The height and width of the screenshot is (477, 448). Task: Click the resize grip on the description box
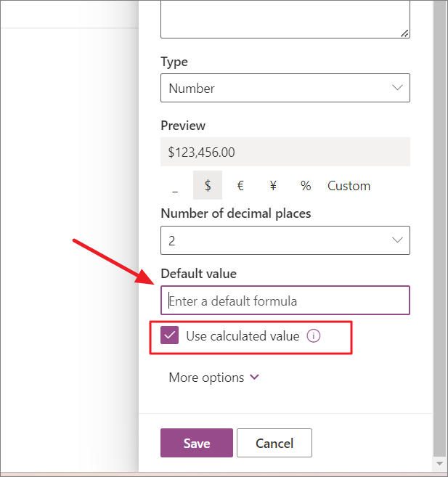tap(404, 33)
